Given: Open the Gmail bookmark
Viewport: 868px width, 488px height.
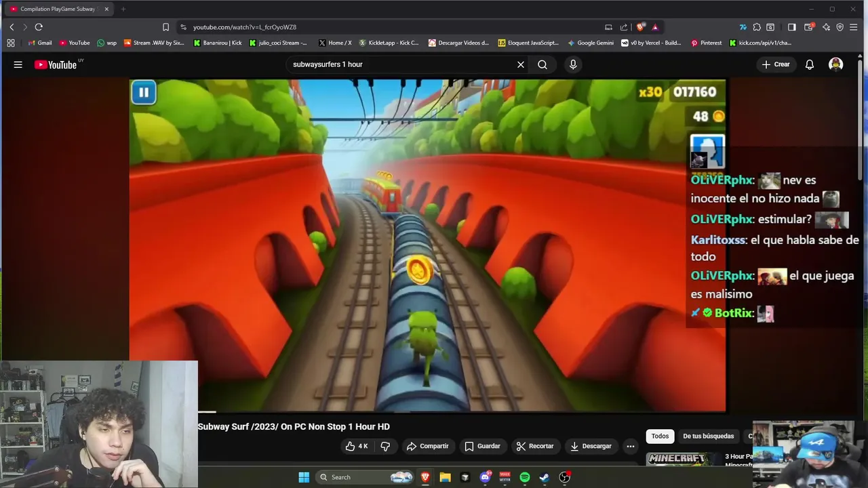Looking at the screenshot, I should [39, 43].
